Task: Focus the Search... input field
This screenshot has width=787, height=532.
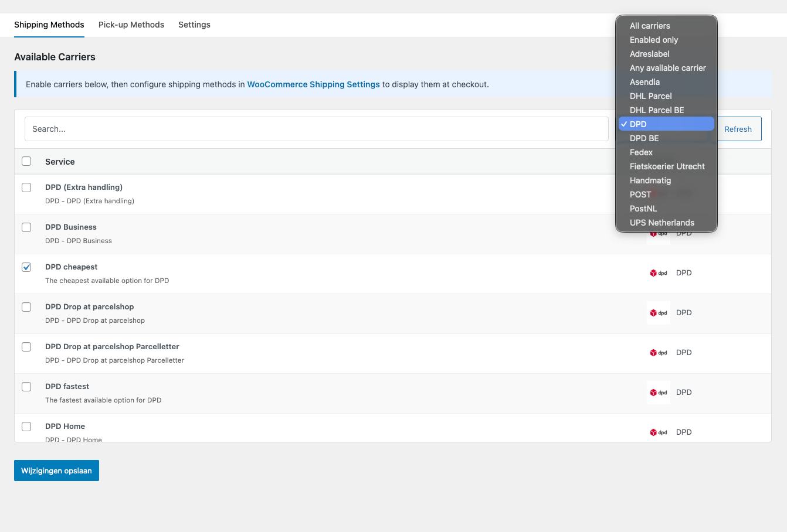Action: pos(317,129)
